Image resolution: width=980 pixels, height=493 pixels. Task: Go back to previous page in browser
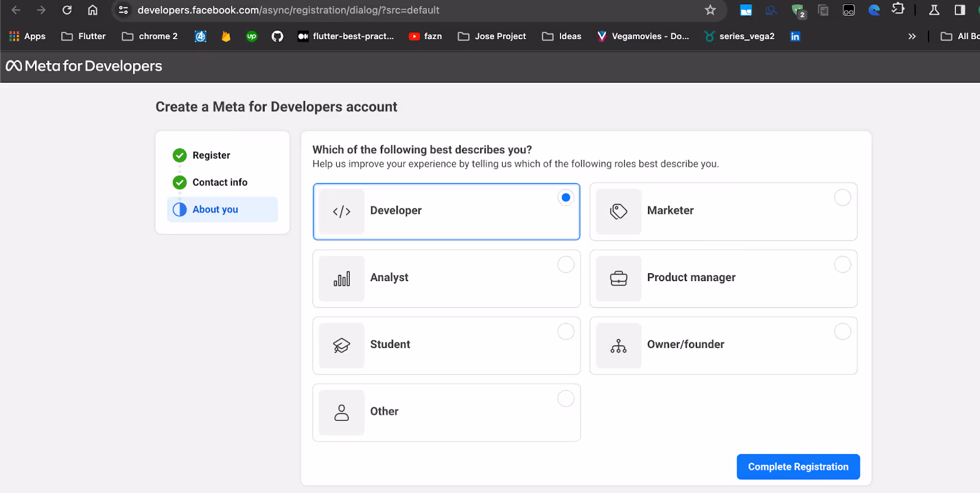click(x=16, y=10)
